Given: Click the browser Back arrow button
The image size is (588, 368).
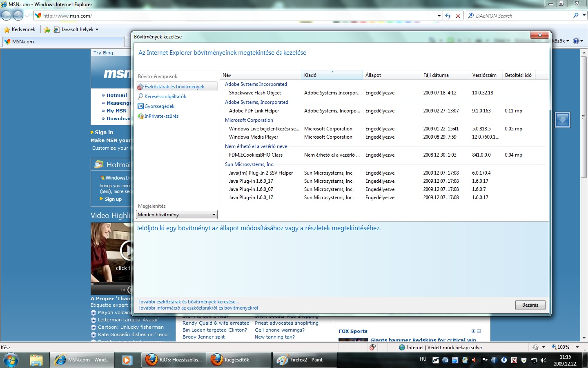Looking at the screenshot, I should pos(7,16).
